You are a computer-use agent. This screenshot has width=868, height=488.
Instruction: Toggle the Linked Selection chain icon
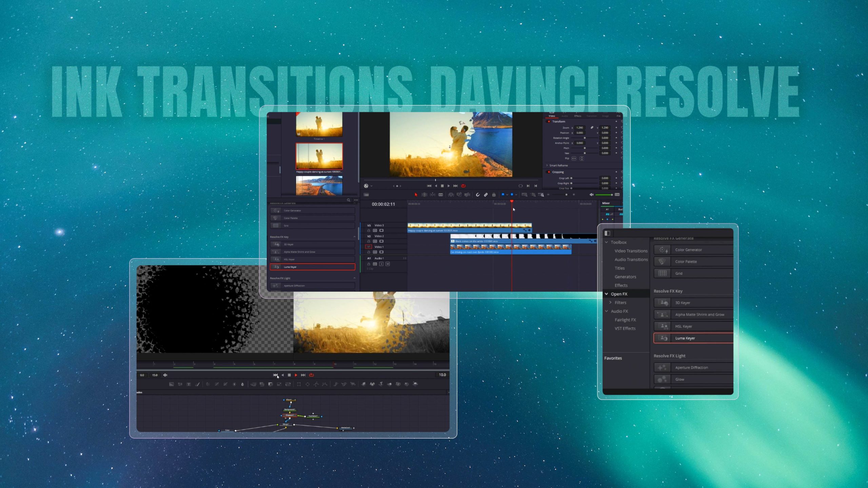click(486, 195)
